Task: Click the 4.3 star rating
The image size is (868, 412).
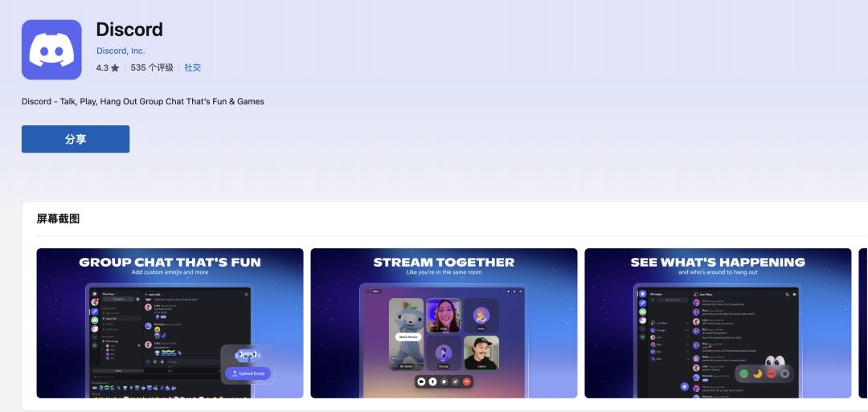Action: (108, 67)
